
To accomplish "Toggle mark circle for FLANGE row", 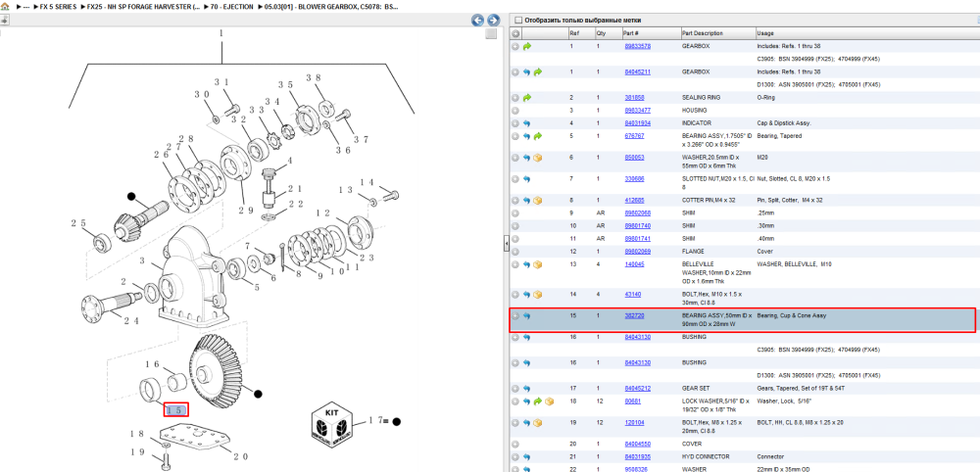I will (x=515, y=252).
